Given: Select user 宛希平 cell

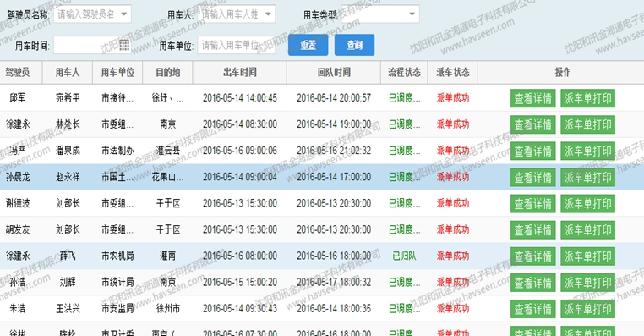Looking at the screenshot, I should (68, 98).
